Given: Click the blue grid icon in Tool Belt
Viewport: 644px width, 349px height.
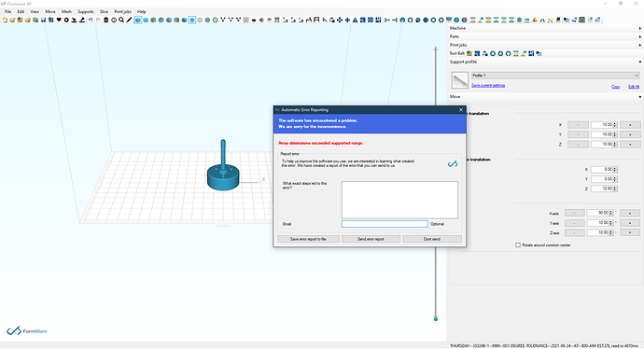Looking at the screenshot, I should tap(477, 53).
